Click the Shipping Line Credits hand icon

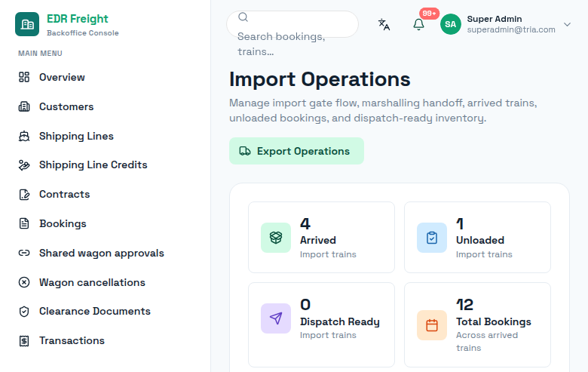(x=24, y=164)
